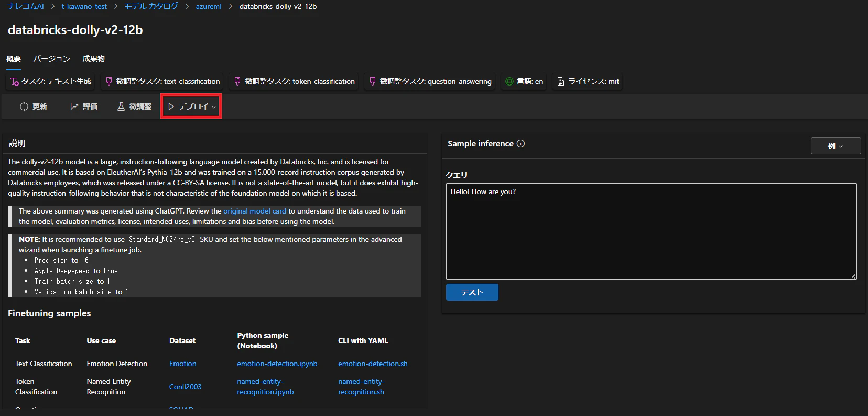This screenshot has width=868, height=416.
Task: Click the 'Emotion Detection' use case cell
Action: pos(117,364)
